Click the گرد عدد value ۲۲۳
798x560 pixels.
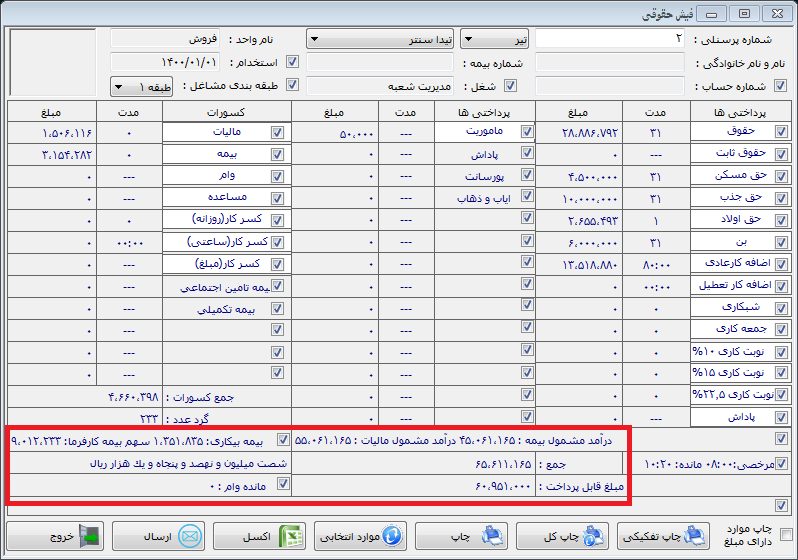point(149,419)
